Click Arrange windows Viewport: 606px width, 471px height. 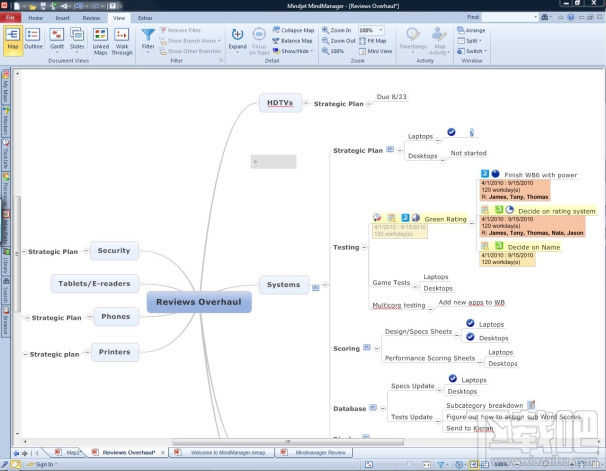(471, 30)
